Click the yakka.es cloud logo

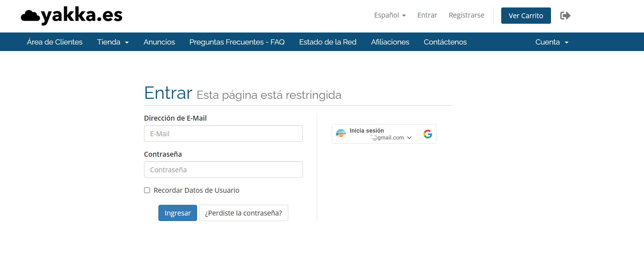point(72,16)
